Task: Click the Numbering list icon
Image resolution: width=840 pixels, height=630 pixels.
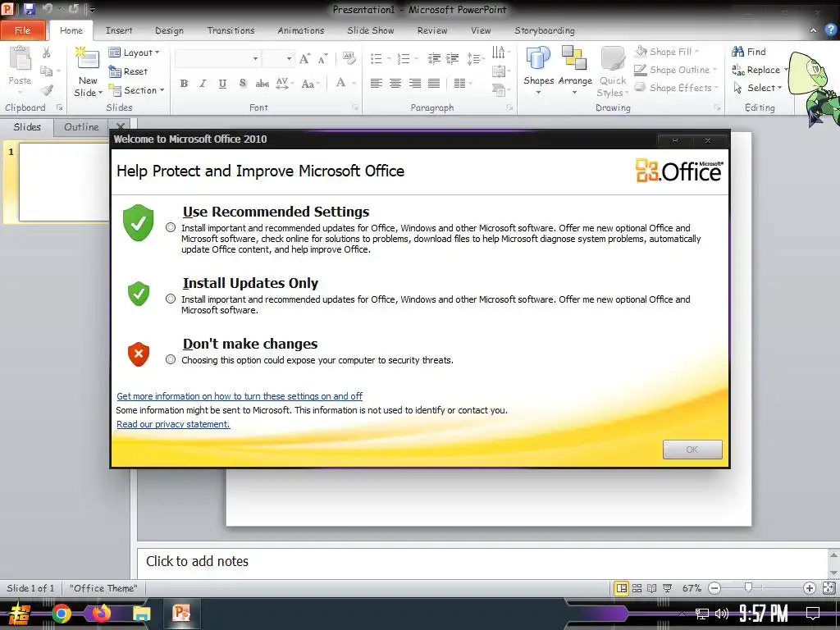Action: 404,58
